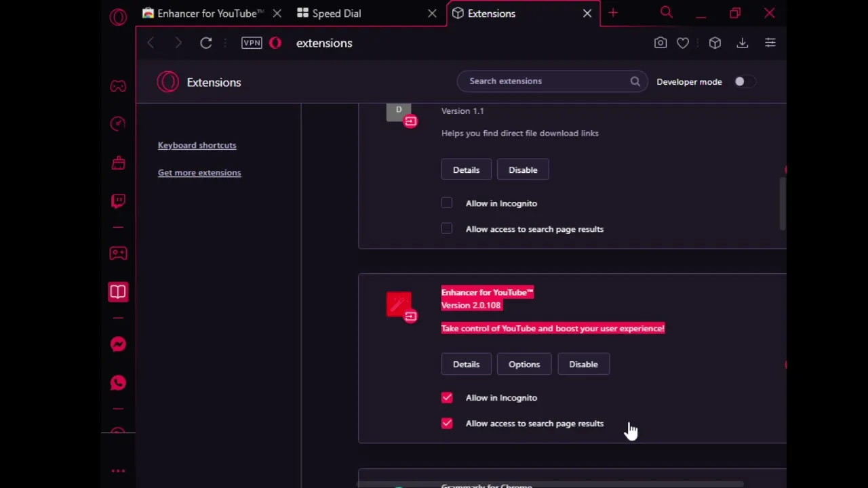The height and width of the screenshot is (488, 868).
Task: Close the Speed Dial tab
Action: tap(432, 14)
